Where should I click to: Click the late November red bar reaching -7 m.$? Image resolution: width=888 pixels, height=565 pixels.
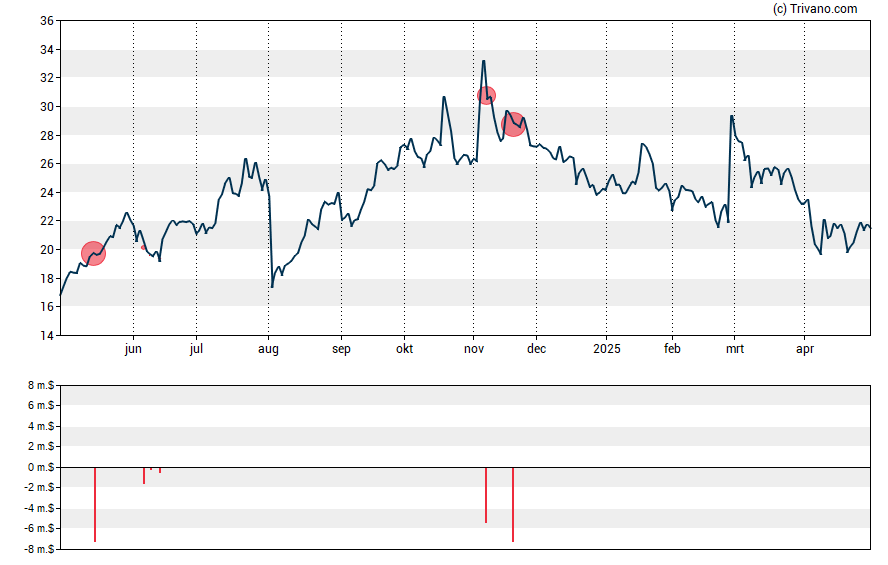pos(513,504)
